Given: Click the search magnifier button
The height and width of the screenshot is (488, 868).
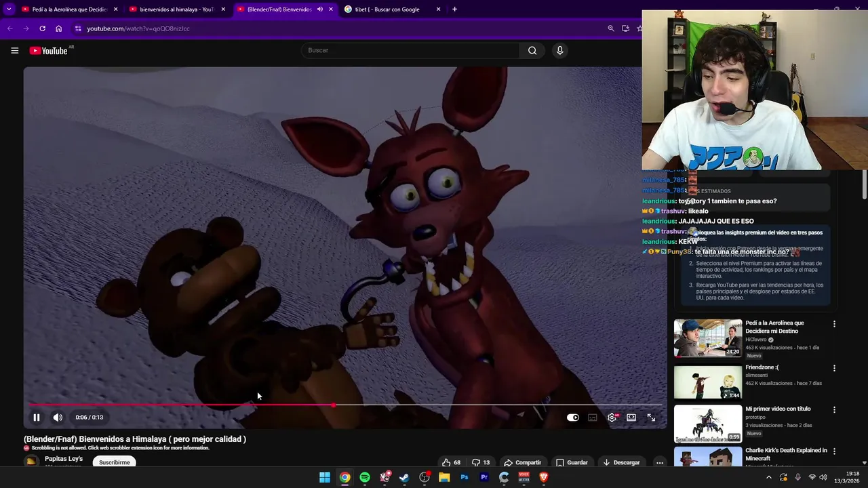Looking at the screenshot, I should click(532, 50).
